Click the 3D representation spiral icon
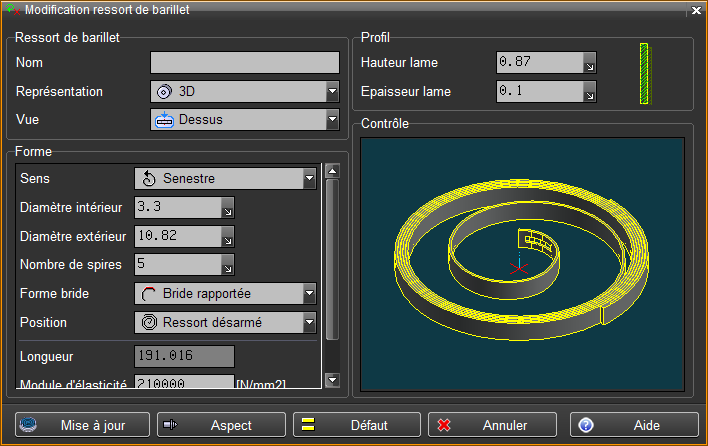The width and height of the screenshot is (708, 446). [x=164, y=92]
